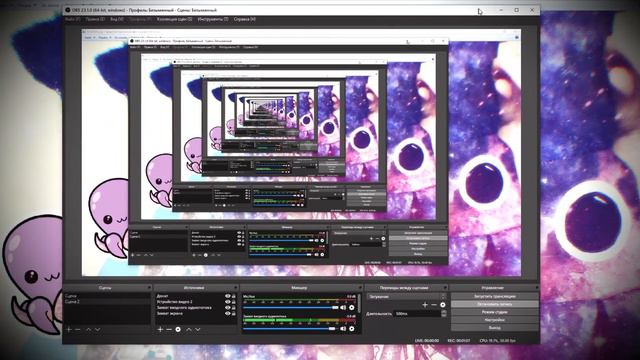Image resolution: width=640 pixels, height=360 pixels.
Task: Toggle lock for Устройство видео 2 source
Action: [234, 302]
